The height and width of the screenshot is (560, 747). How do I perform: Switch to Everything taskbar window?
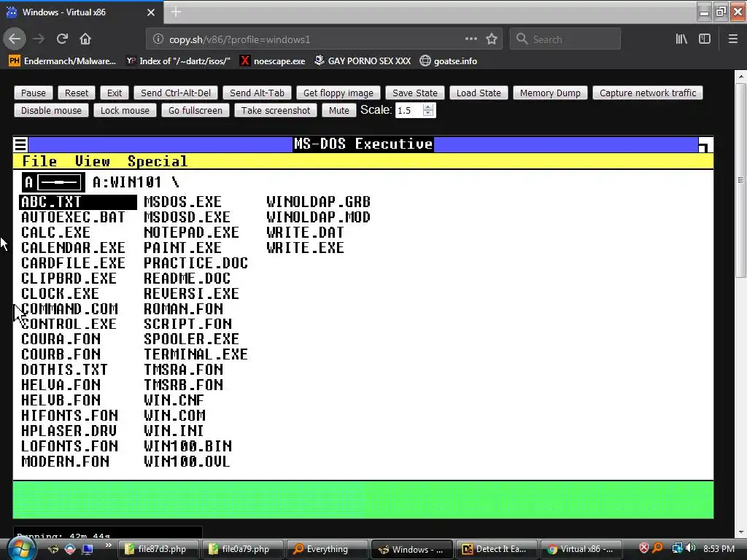click(327, 549)
